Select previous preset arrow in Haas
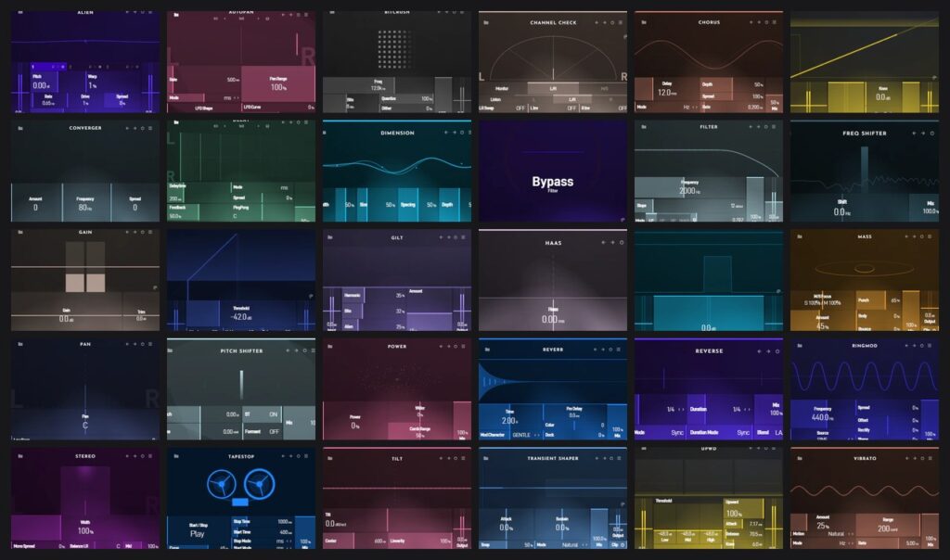The width and height of the screenshot is (950, 560). [603, 242]
